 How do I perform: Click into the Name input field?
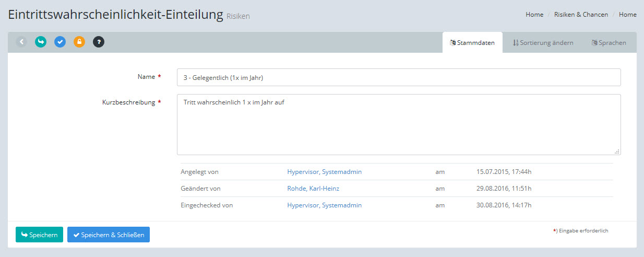399,77
